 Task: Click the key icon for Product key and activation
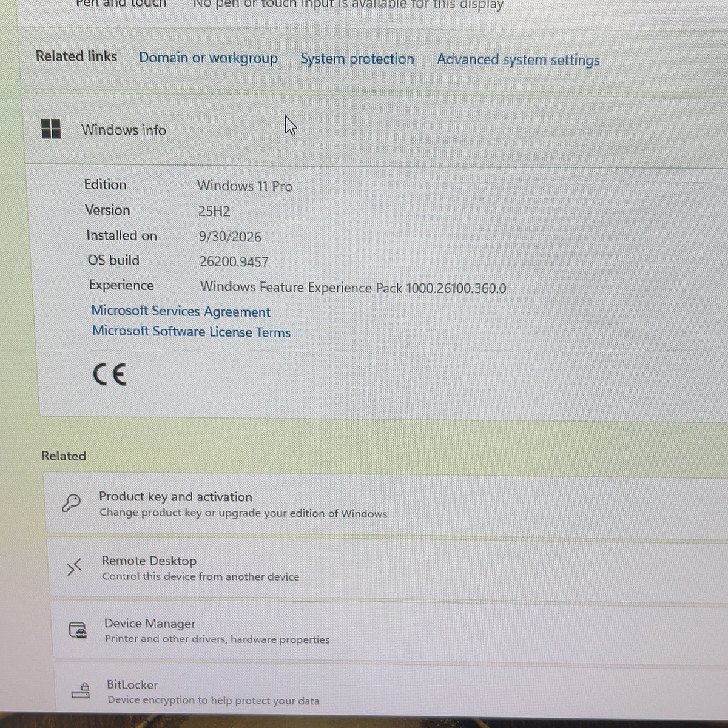(72, 504)
